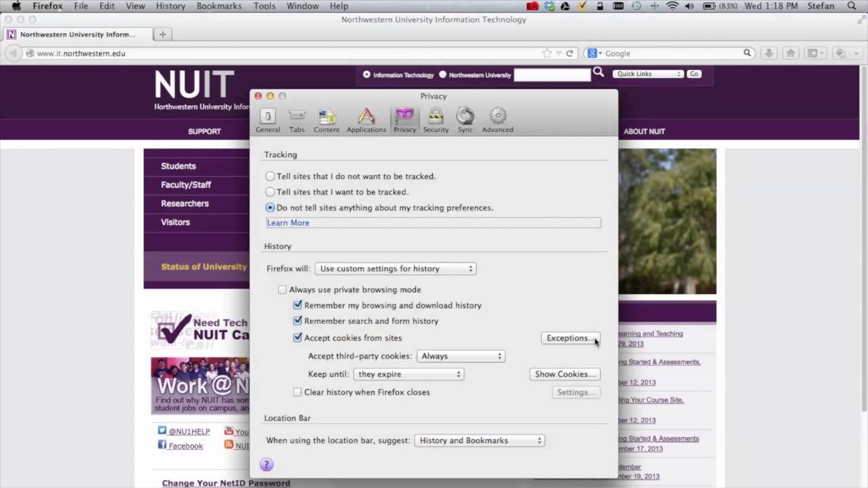868x488 pixels.
Task: Open the Applications preferences pane
Action: coord(366,119)
